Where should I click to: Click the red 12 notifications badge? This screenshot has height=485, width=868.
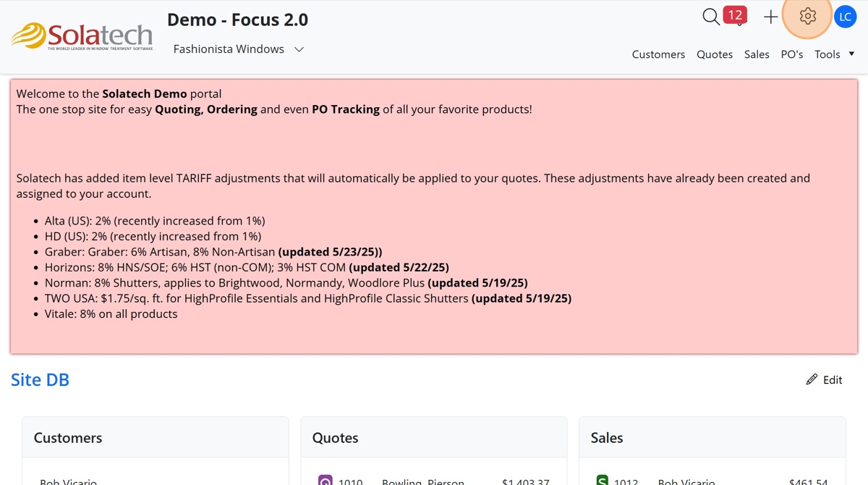tap(735, 14)
